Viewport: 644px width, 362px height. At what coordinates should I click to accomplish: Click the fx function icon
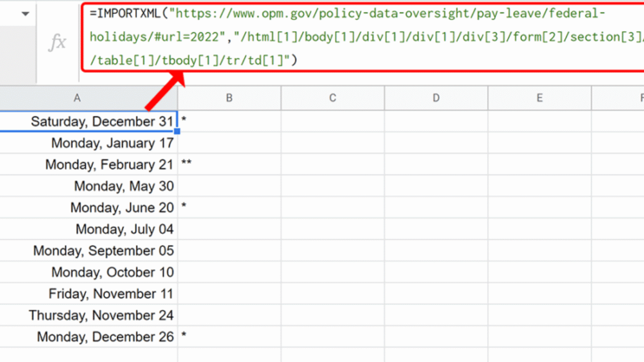tap(57, 43)
